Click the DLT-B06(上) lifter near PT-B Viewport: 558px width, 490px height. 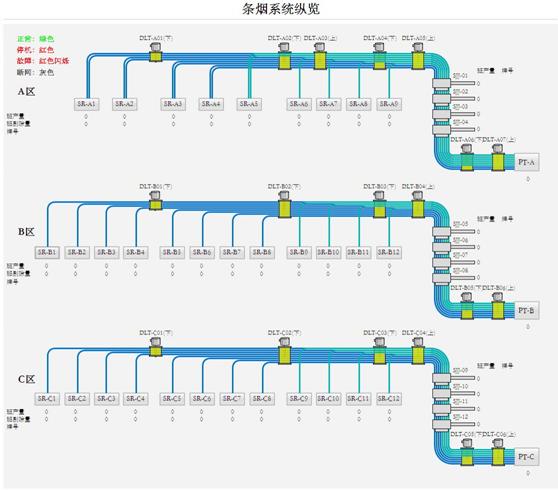498,306
